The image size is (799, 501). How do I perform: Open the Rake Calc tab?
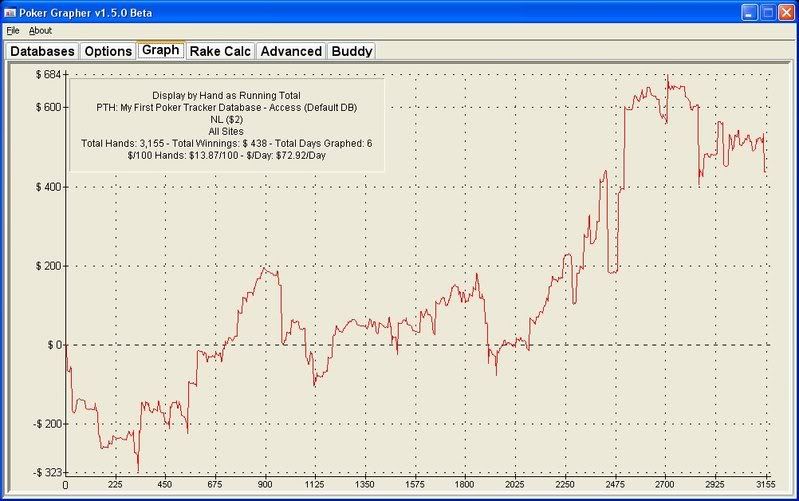click(219, 51)
